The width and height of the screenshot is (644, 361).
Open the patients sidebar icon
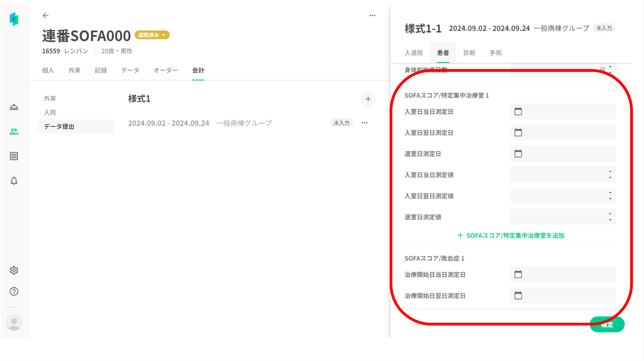point(14,132)
